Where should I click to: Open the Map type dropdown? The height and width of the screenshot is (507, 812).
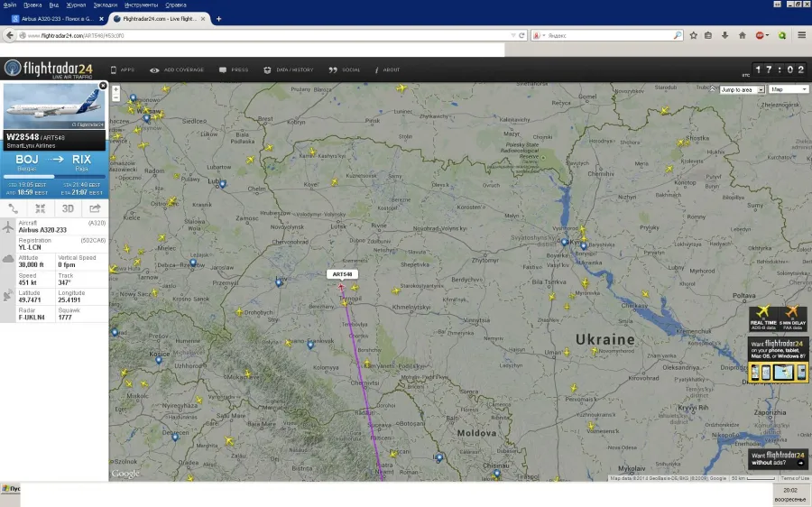789,89
